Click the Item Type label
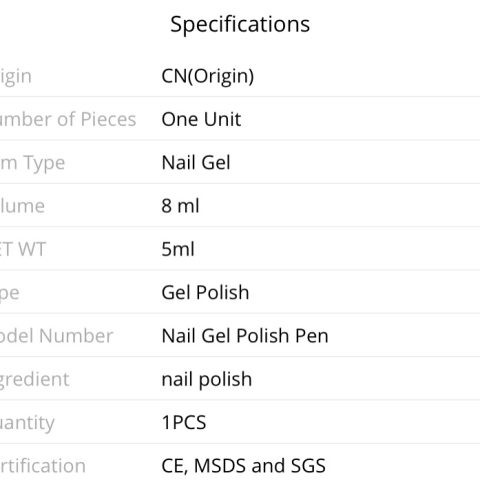The width and height of the screenshot is (480, 480). tap(32, 163)
